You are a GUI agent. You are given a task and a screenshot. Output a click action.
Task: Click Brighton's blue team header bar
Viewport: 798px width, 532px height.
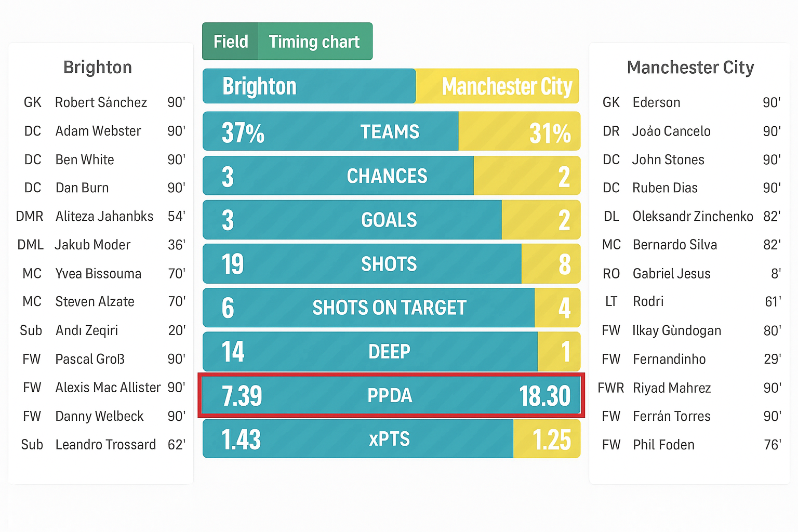(x=309, y=86)
